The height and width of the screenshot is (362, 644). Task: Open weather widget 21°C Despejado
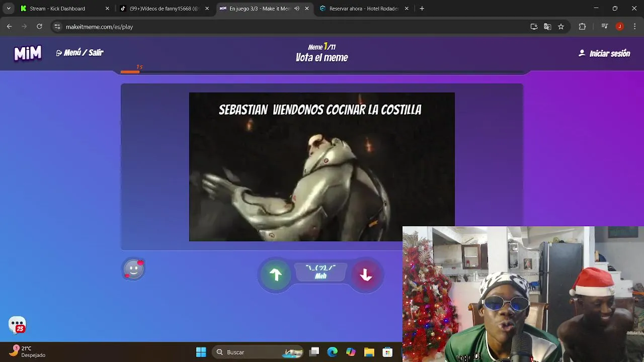point(28,351)
